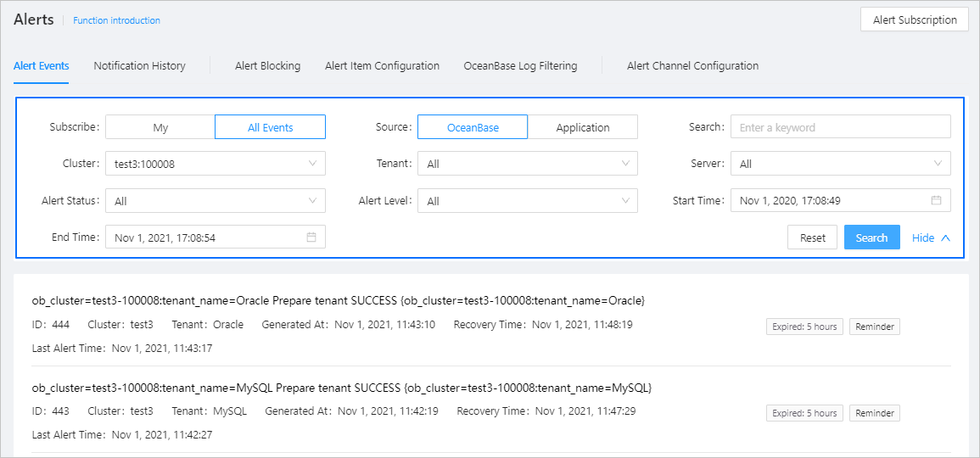Click Last Alert Time Nov 1, 2021, 11:43:17
The image size is (980, 458).
[122, 348]
